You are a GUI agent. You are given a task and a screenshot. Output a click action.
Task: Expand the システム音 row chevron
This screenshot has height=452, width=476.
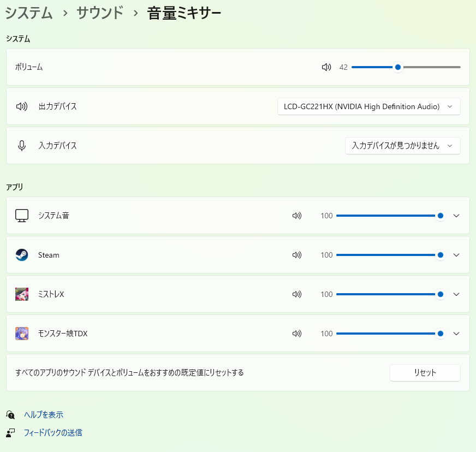(x=456, y=216)
